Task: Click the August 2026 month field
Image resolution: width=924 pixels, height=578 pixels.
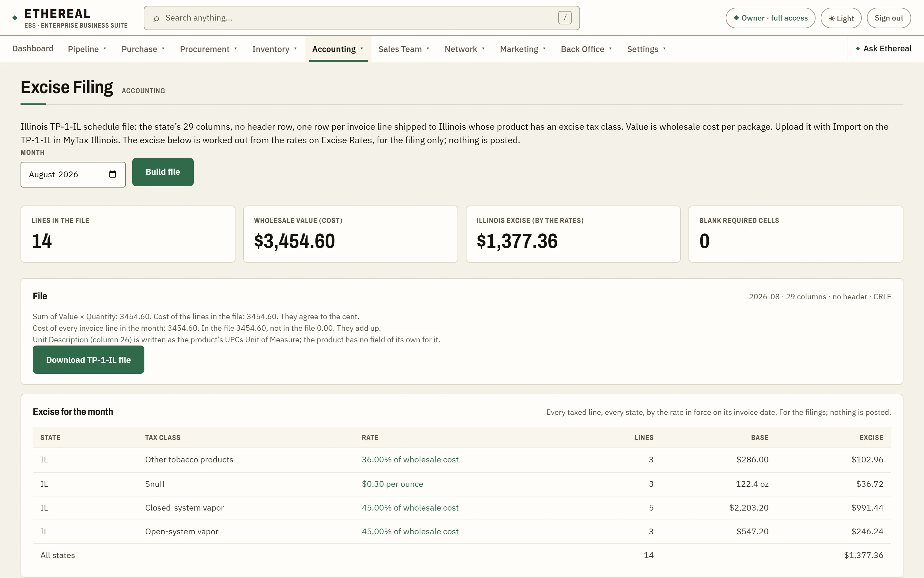Action: (73, 175)
